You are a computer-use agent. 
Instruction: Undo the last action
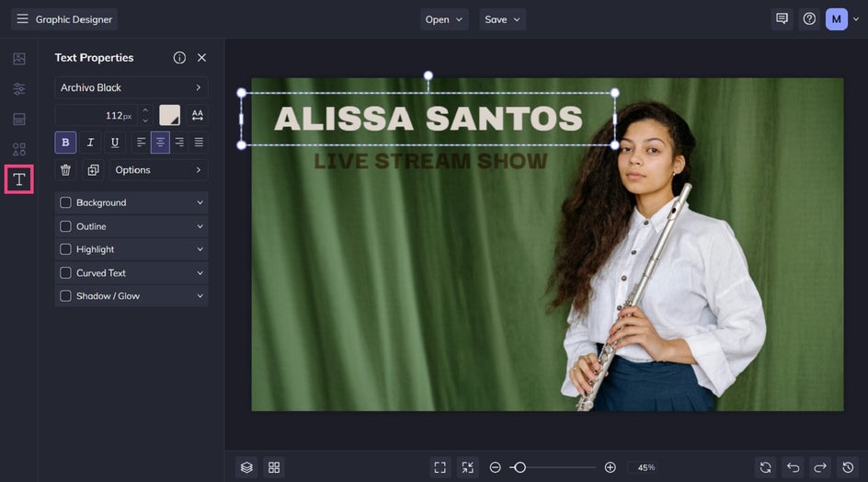pos(794,467)
